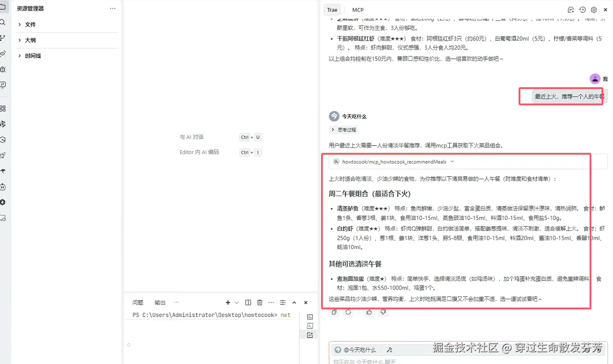The image size is (613, 364).
Task: Start a new chat with the new-chat icon
Action: tap(571, 9)
